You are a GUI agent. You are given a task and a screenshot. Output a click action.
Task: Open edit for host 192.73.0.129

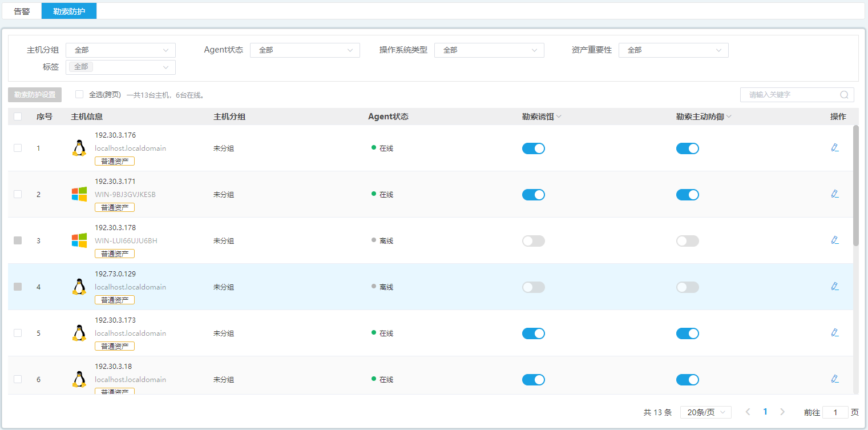(x=835, y=287)
